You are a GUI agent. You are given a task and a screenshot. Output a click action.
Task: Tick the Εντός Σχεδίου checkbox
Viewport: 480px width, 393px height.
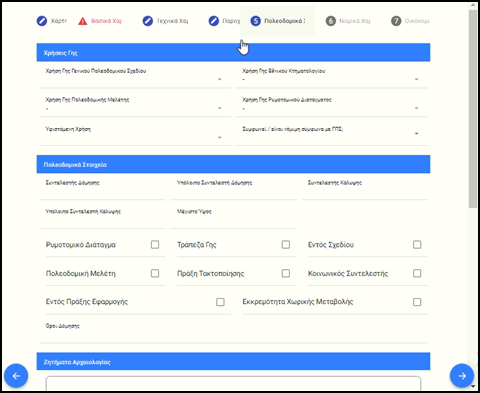(417, 245)
